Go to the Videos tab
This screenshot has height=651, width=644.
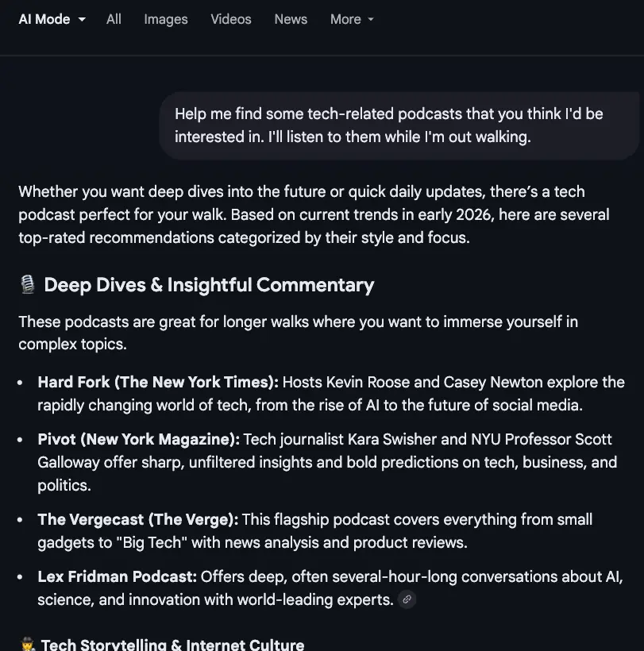[x=231, y=19]
